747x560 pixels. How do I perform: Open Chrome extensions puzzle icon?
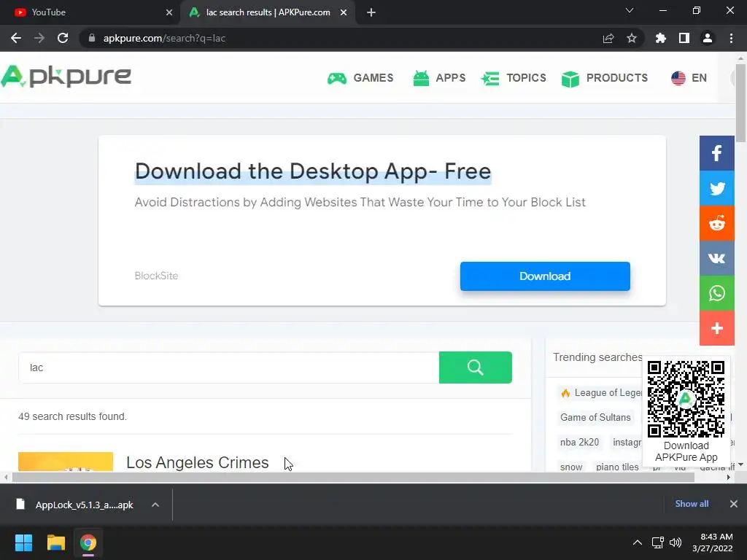coord(661,38)
